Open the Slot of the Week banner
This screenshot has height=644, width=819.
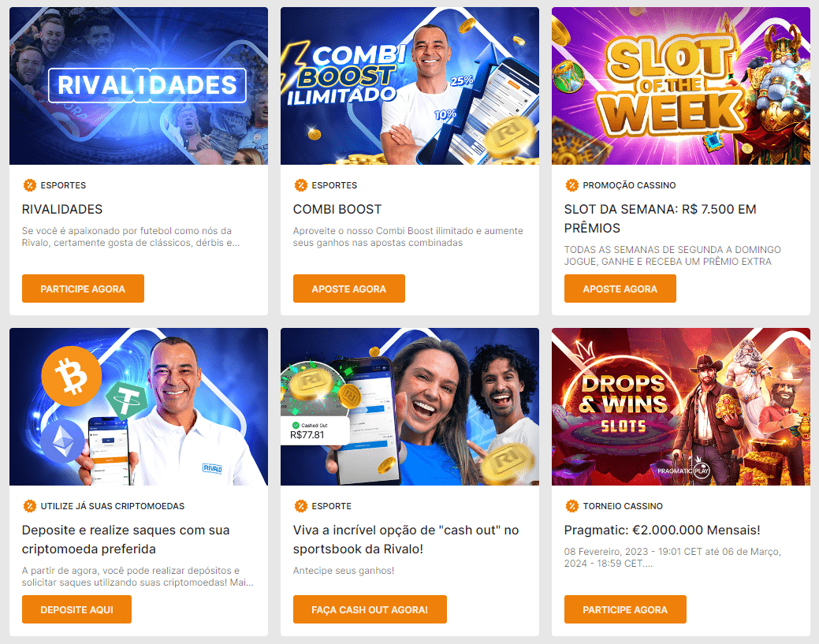(x=680, y=86)
